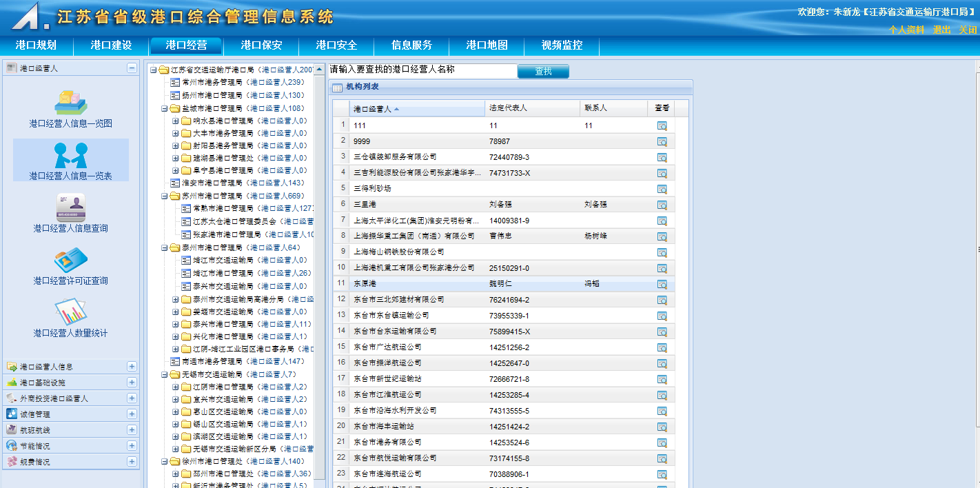Open 港口经营人信息一览图 map icon

click(x=70, y=103)
